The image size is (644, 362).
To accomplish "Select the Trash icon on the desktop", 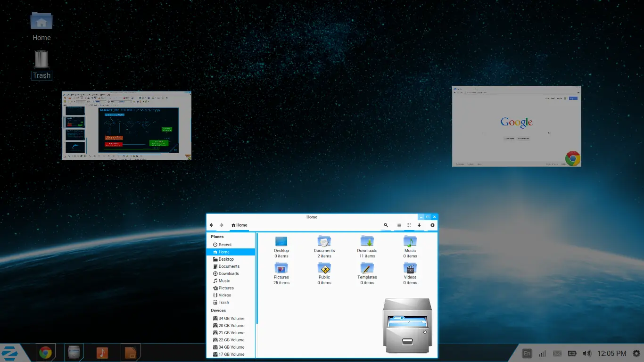I will pyautogui.click(x=41, y=65).
